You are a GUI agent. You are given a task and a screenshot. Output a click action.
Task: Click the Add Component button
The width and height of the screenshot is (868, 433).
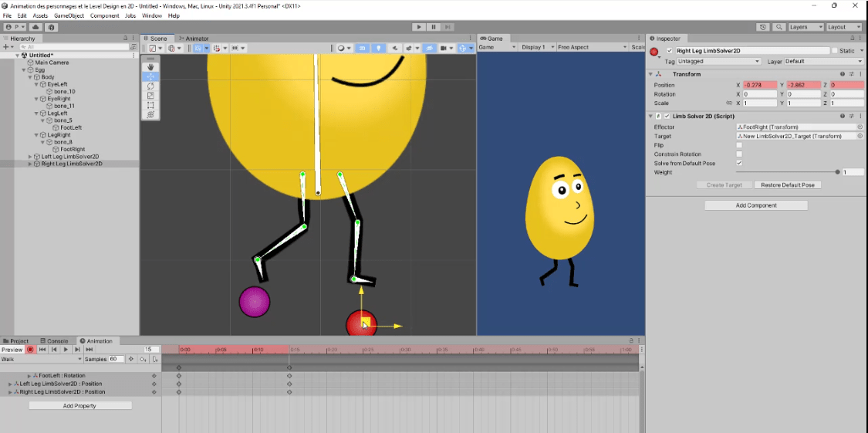(756, 205)
